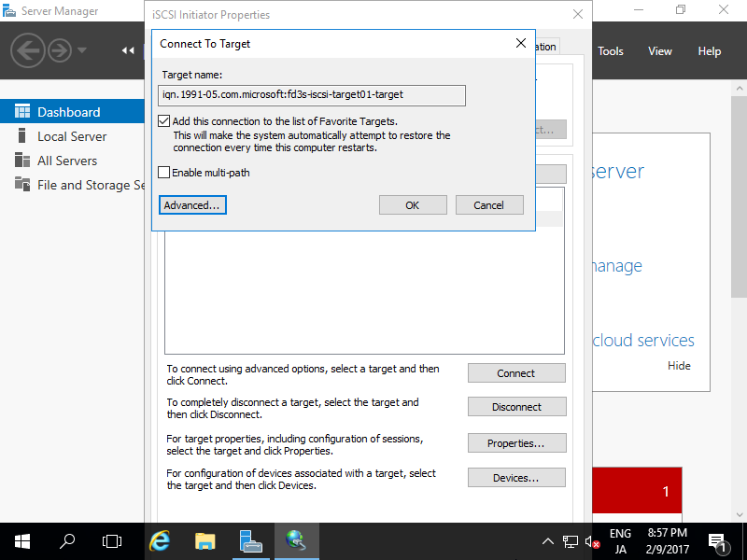
Task: Launch Internet Explorer from taskbar
Action: pos(160,541)
